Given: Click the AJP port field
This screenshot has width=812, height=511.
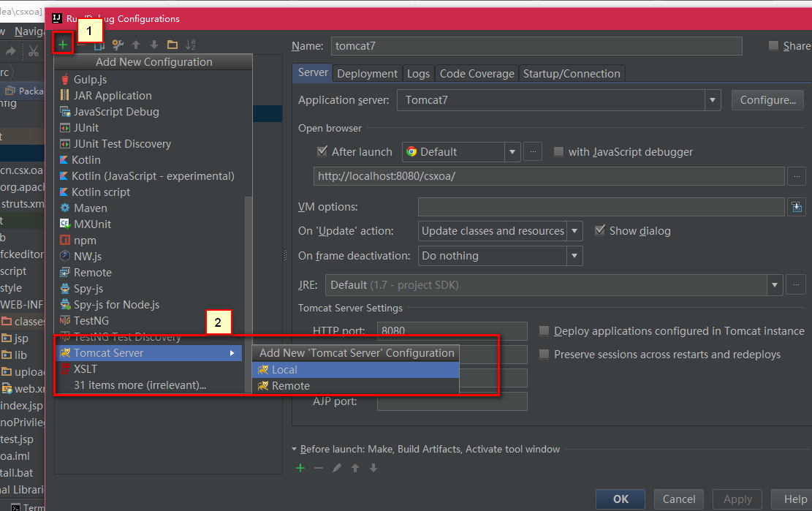Looking at the screenshot, I should click(452, 401).
